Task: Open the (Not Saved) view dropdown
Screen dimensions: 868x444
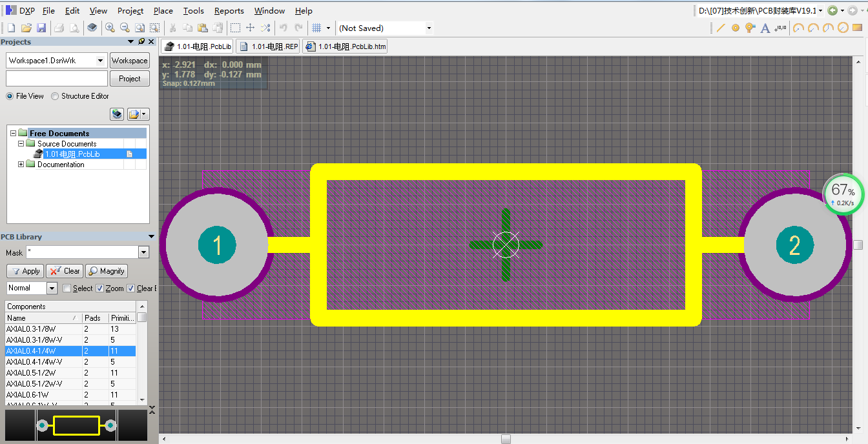Action: point(429,28)
